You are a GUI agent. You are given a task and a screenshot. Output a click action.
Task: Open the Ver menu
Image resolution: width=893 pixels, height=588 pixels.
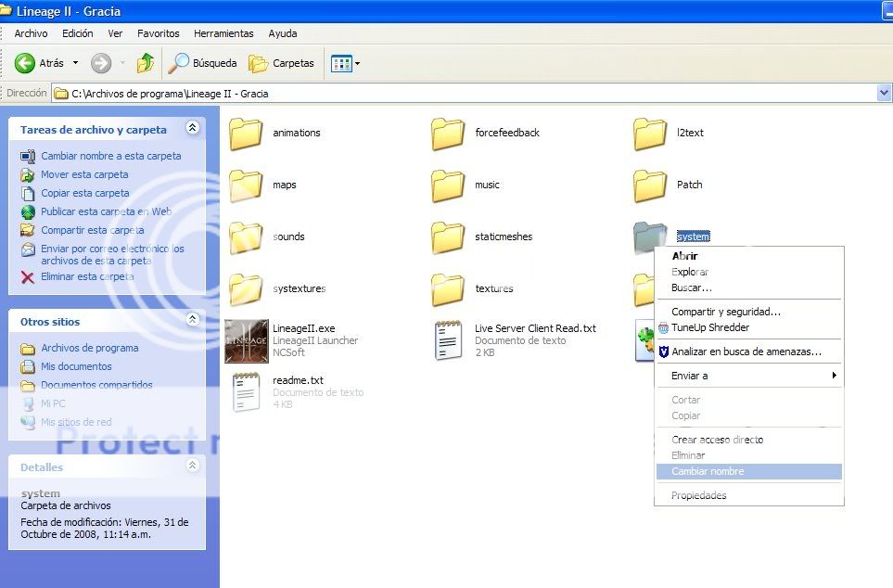pyautogui.click(x=115, y=33)
